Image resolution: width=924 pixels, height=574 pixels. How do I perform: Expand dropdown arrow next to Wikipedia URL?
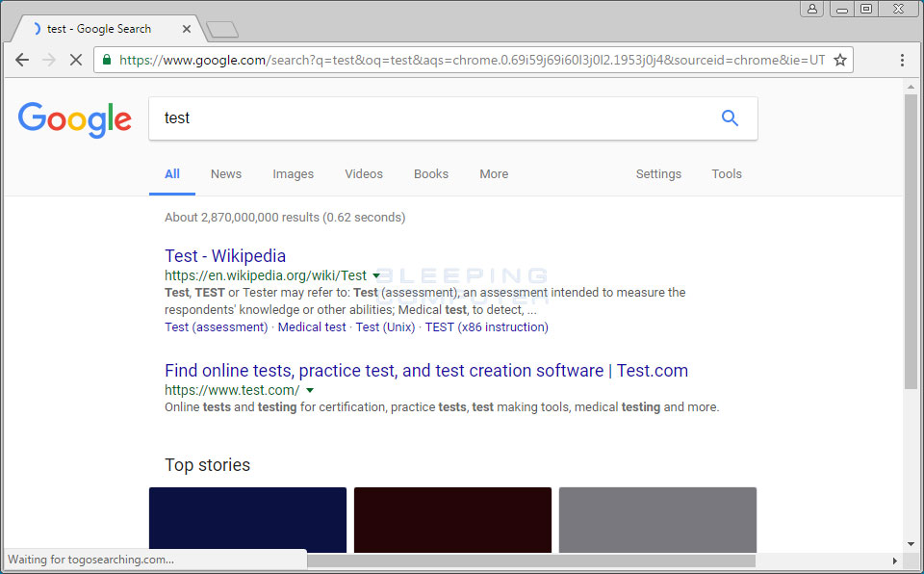click(x=376, y=275)
